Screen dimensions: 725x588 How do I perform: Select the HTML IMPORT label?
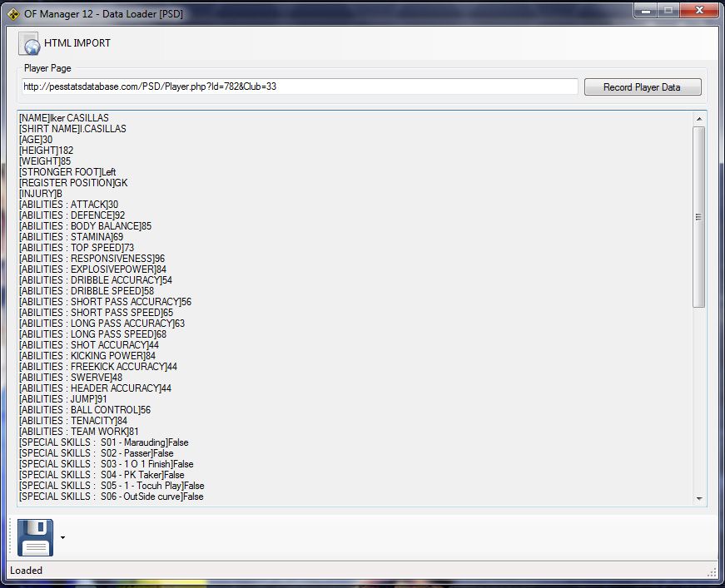pyautogui.click(x=77, y=43)
